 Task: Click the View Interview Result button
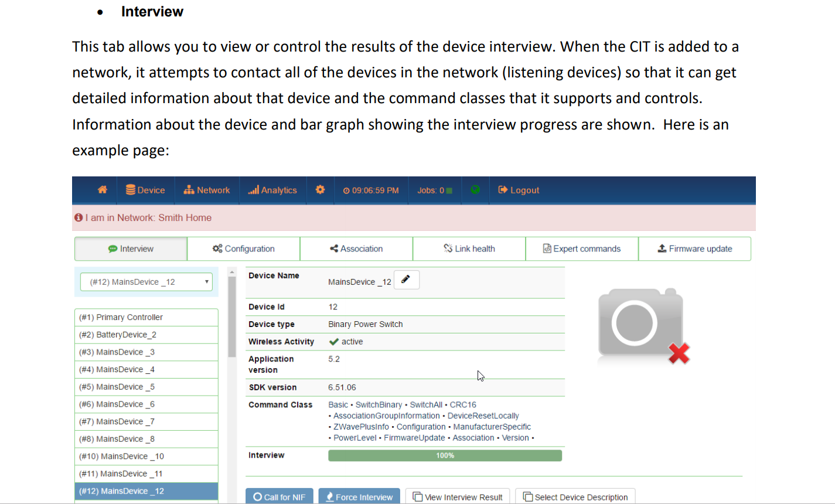coord(458,496)
